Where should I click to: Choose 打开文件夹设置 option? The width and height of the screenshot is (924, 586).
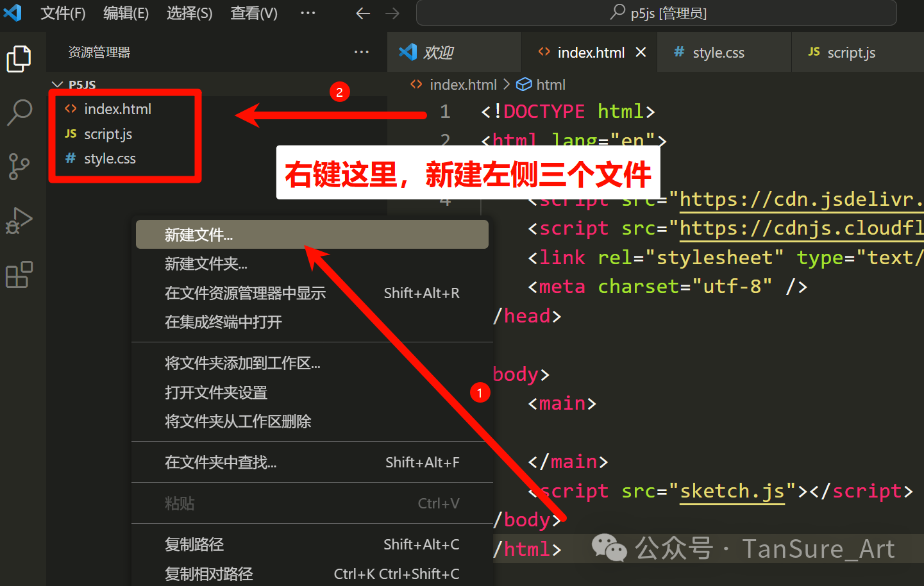coord(312,392)
